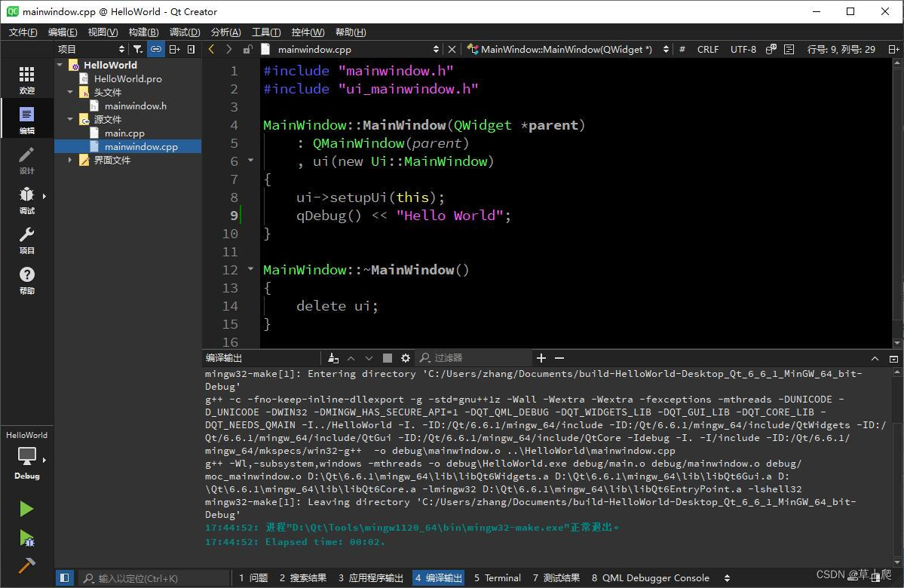Image resolution: width=904 pixels, height=588 pixels.
Task: Zoom in compile output with plus
Action: [x=541, y=358]
